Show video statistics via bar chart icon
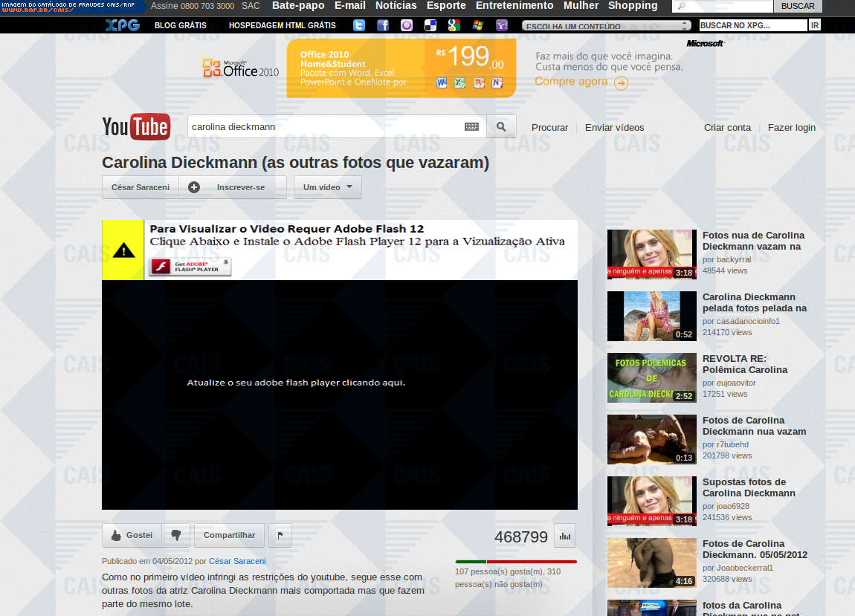Screen dimensions: 855x616 565,536
